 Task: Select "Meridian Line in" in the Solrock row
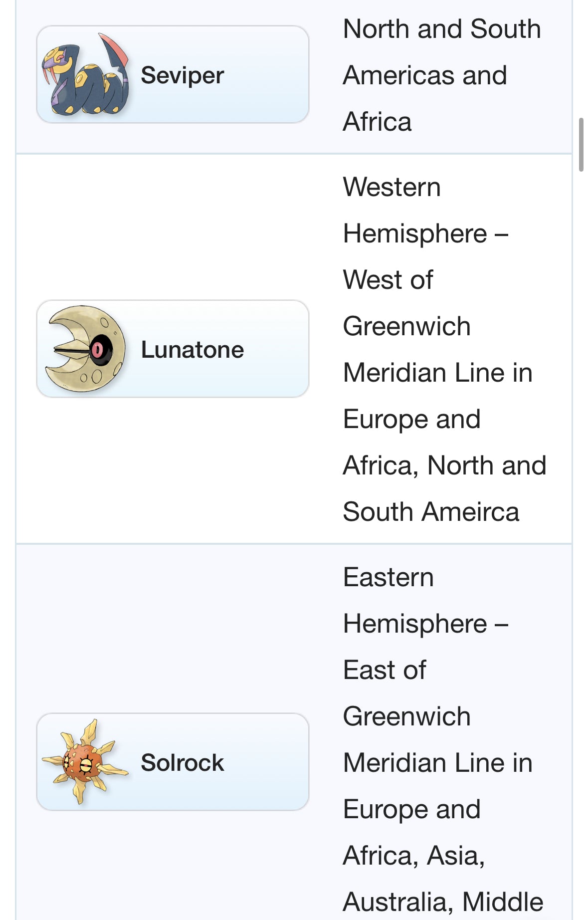click(438, 763)
